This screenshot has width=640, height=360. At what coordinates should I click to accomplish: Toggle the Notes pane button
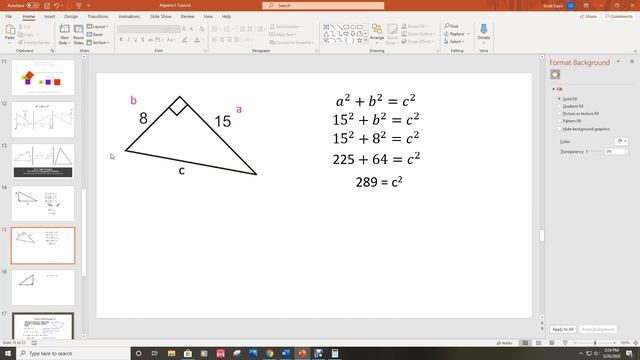pyautogui.click(x=505, y=343)
